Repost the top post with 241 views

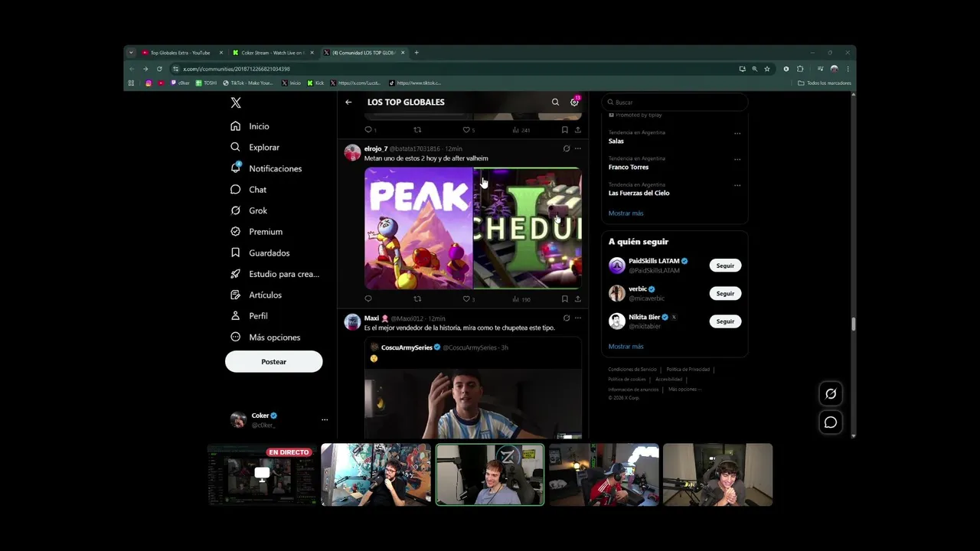click(417, 130)
